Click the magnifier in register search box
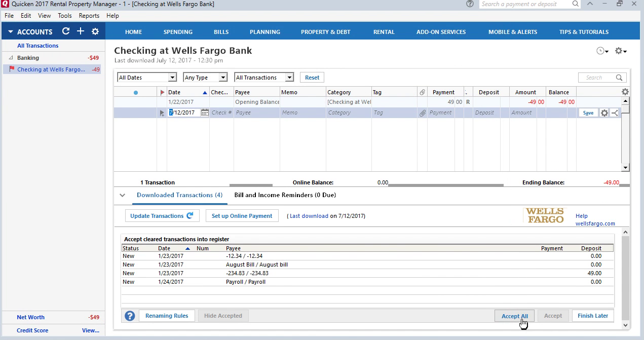Screen dimensions: 644x340 tap(619, 78)
